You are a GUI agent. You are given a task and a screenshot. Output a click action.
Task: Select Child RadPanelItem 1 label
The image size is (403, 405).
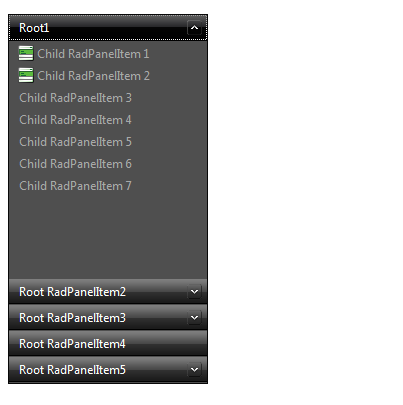point(93,54)
